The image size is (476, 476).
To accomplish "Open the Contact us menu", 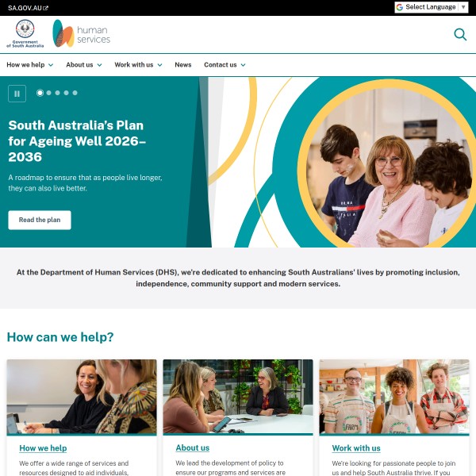I will point(225,65).
